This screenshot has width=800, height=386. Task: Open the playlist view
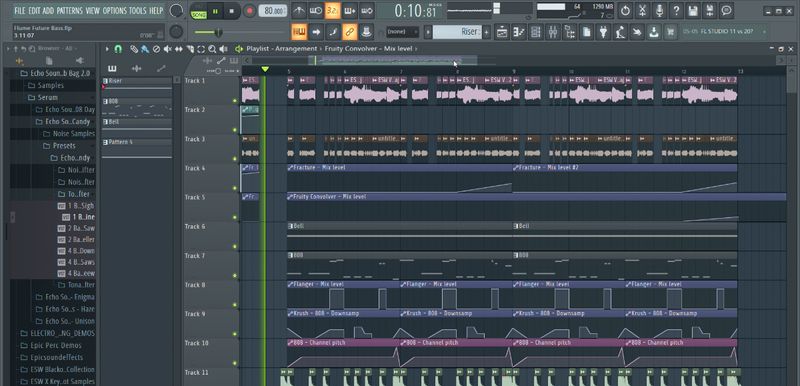click(x=502, y=32)
